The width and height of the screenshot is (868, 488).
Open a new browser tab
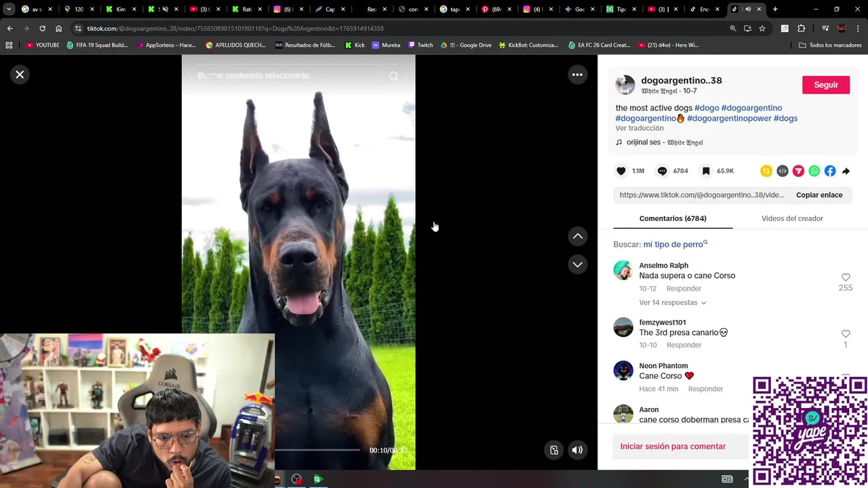click(775, 9)
